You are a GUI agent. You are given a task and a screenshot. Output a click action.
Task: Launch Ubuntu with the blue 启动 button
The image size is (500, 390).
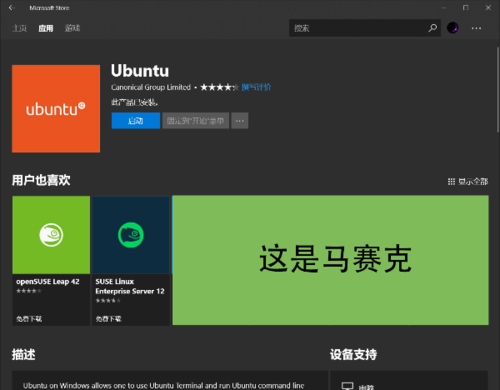pyautogui.click(x=136, y=121)
